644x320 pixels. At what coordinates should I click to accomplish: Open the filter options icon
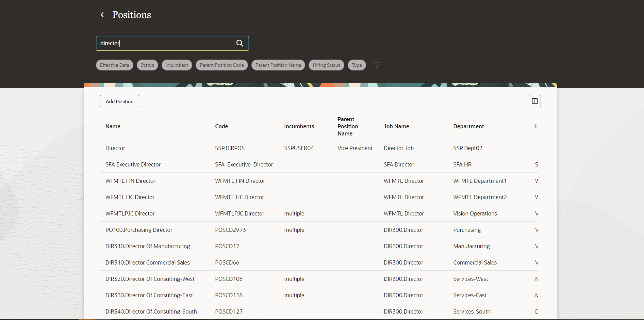(x=377, y=65)
